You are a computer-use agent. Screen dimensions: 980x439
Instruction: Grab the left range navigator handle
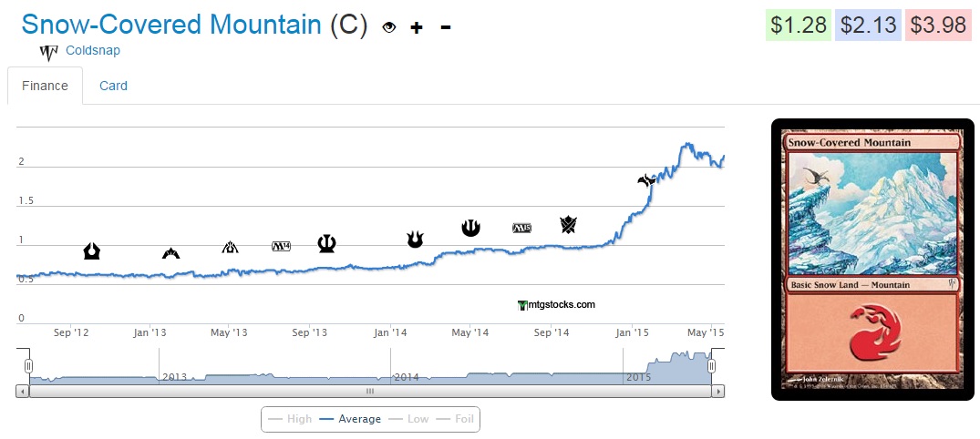[x=28, y=365]
